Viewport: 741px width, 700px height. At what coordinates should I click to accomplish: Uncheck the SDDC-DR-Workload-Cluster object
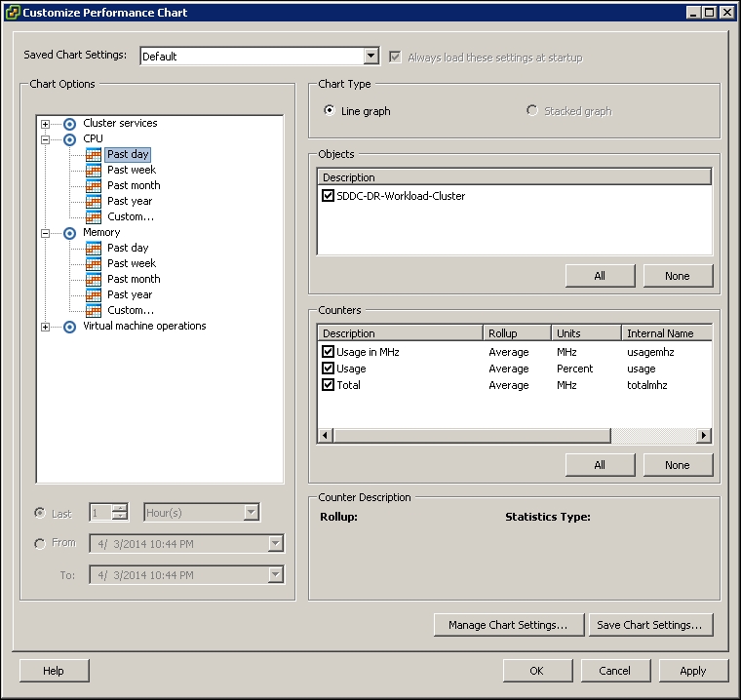tap(328, 196)
